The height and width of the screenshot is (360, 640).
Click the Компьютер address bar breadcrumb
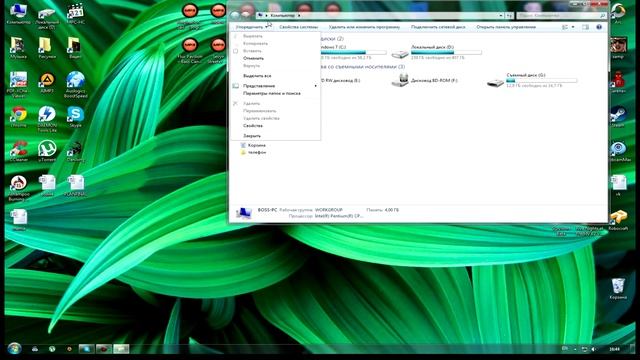282,16
